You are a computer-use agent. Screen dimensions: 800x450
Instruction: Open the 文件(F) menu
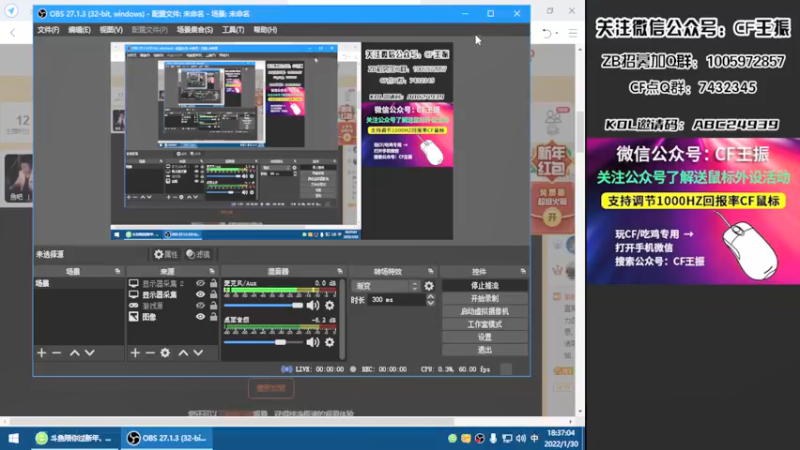[48, 30]
